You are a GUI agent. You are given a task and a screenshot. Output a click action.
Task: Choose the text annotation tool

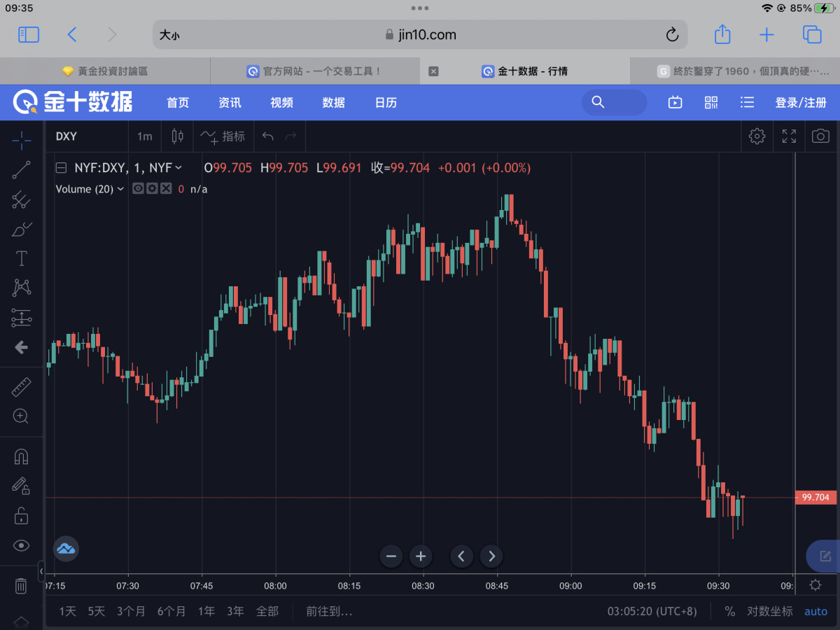(x=22, y=258)
